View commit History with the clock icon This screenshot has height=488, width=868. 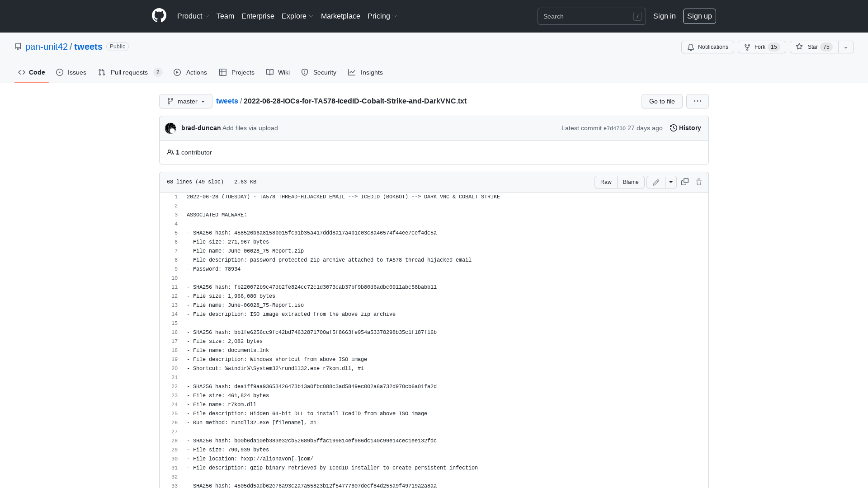pyautogui.click(x=685, y=128)
